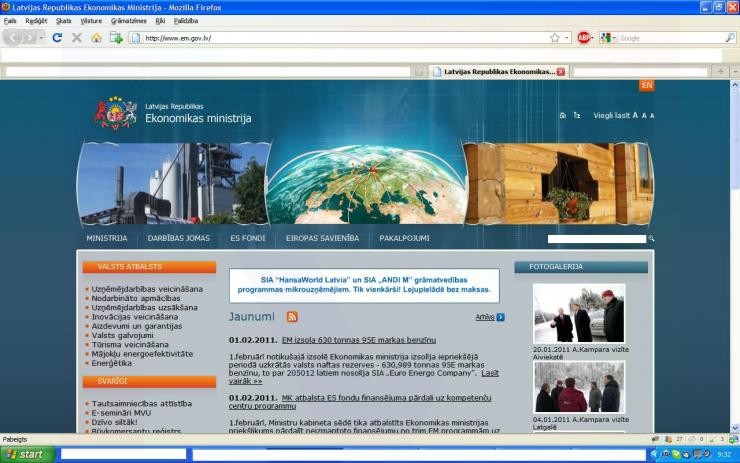Screen dimensions: 740x463
Task: Open the address bar history dropdown
Action: (567, 38)
